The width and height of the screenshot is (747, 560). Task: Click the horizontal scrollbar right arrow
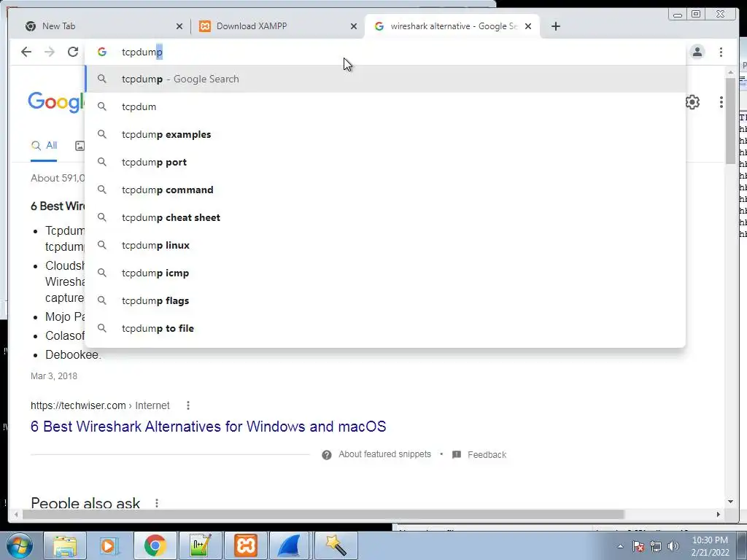point(719,514)
